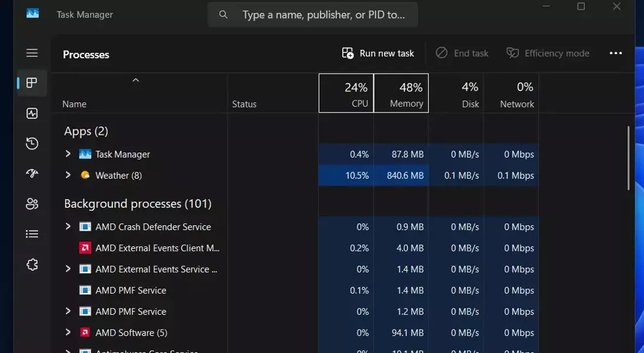Click the AMD External Events Client icon

85,248
